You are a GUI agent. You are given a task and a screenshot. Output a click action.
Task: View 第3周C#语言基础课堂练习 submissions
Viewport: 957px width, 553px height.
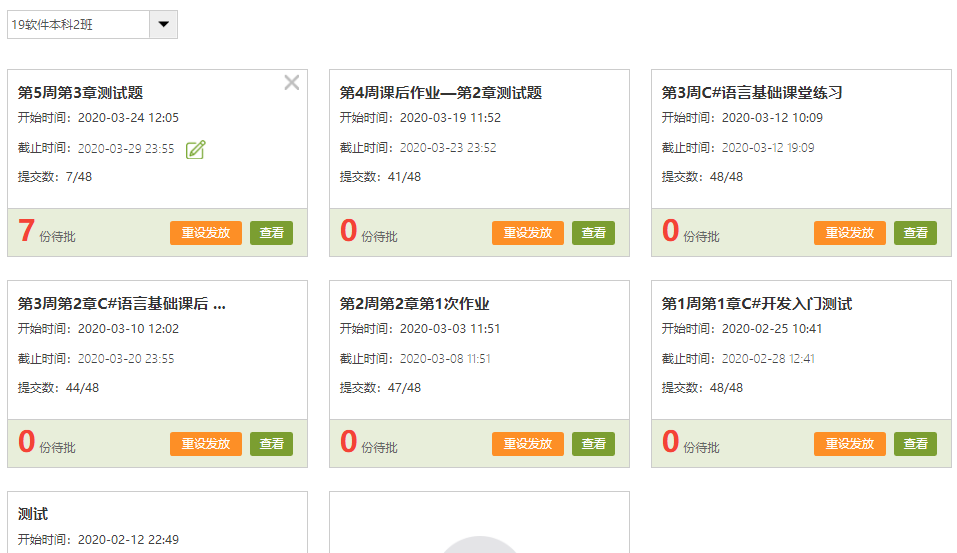point(915,233)
